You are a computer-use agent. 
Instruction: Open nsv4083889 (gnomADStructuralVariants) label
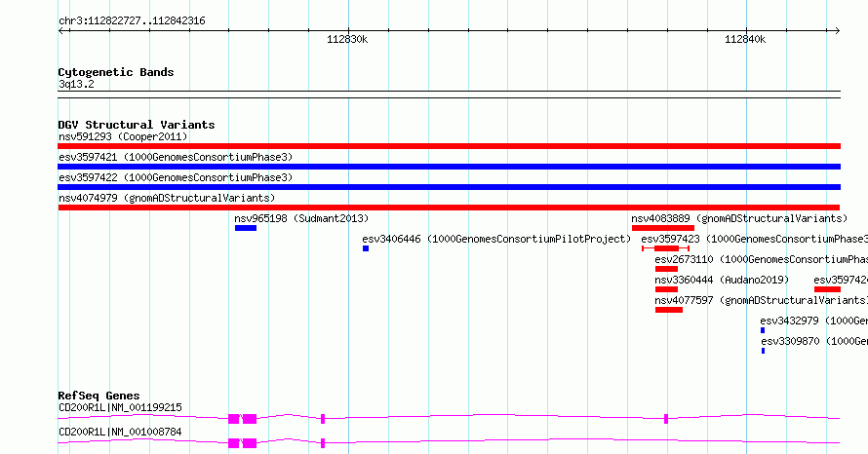point(739,218)
